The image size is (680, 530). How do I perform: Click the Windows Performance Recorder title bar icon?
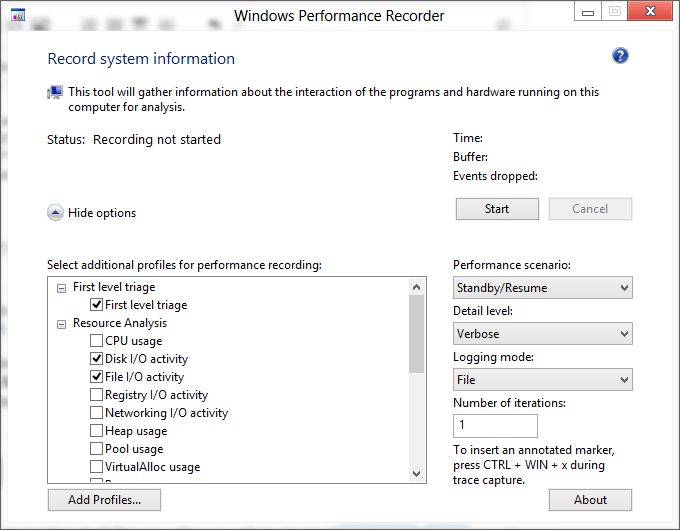(x=18, y=16)
